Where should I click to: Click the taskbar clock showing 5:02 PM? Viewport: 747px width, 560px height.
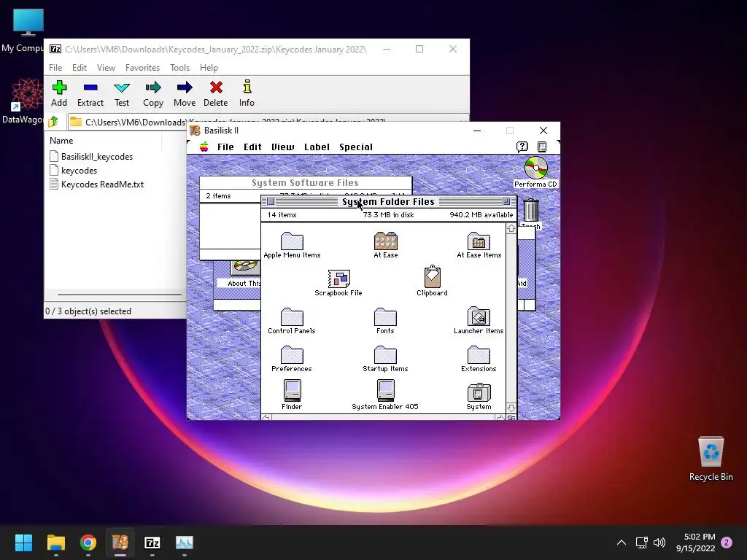[x=696, y=542]
